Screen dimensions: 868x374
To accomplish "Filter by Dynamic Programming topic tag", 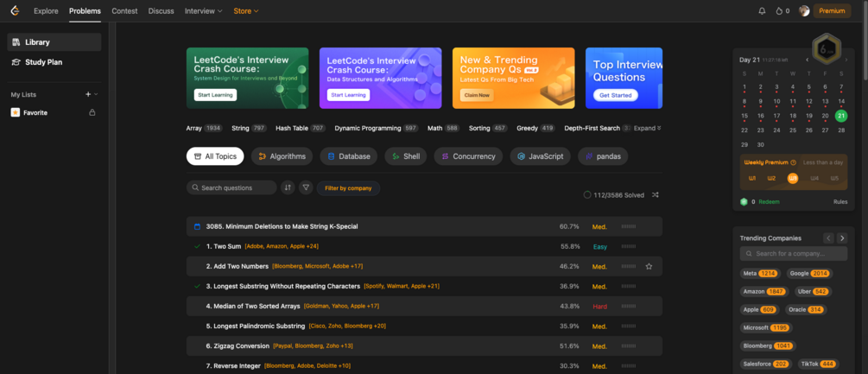I will click(377, 128).
